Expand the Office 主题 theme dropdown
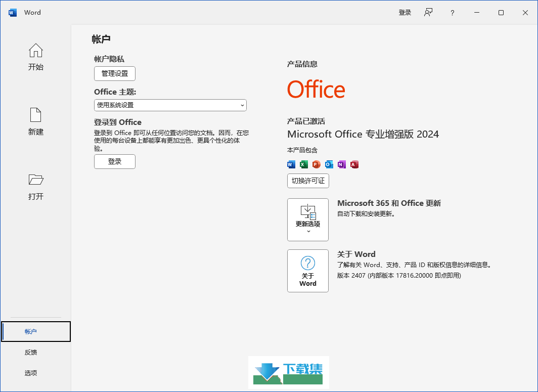This screenshot has width=538, height=392. click(170, 105)
